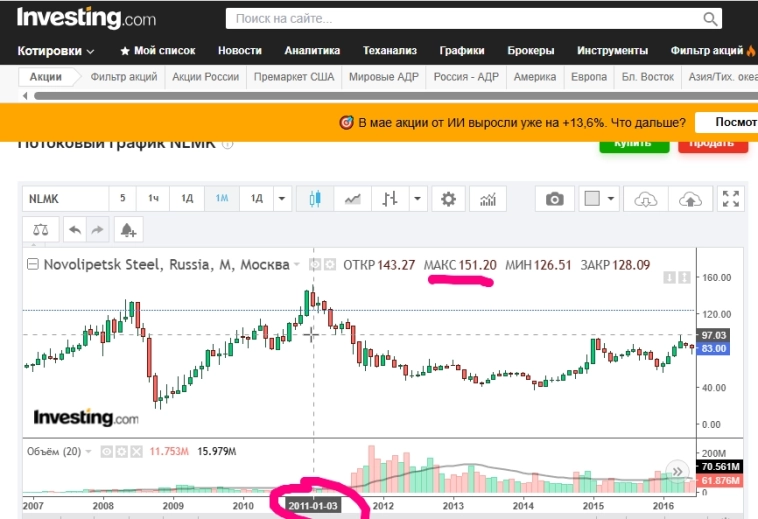The height and width of the screenshot is (519, 758).
Task: Open Америка link
Action: (535, 77)
